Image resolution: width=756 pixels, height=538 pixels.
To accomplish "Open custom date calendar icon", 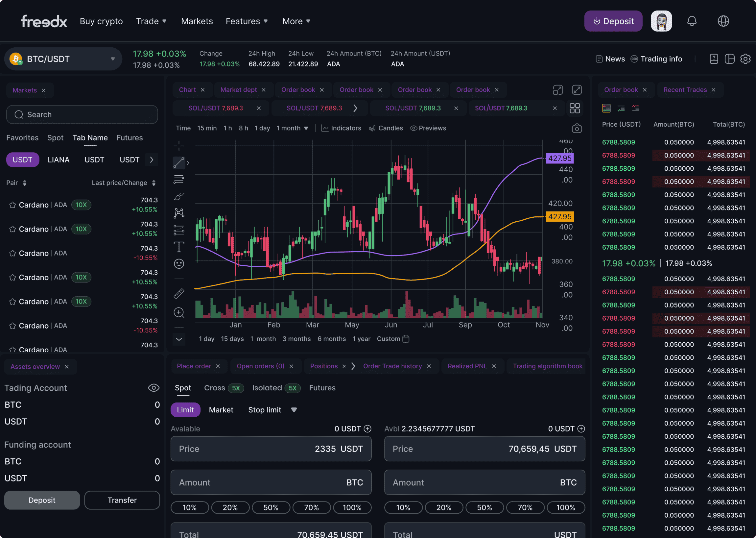I will [x=406, y=339].
